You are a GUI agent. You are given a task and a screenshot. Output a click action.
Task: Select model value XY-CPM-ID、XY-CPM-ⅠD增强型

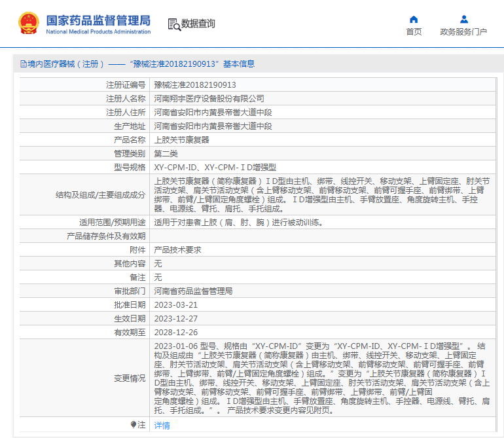click(x=215, y=168)
